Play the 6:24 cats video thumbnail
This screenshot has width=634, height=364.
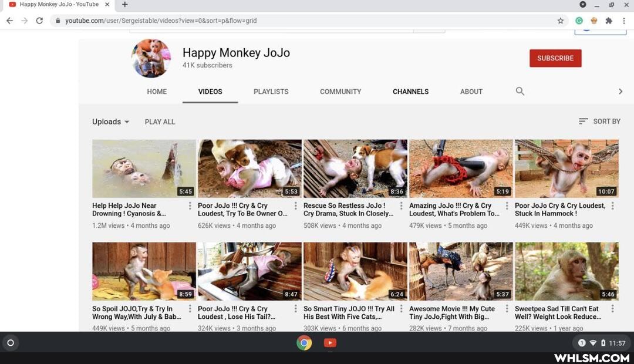point(355,271)
